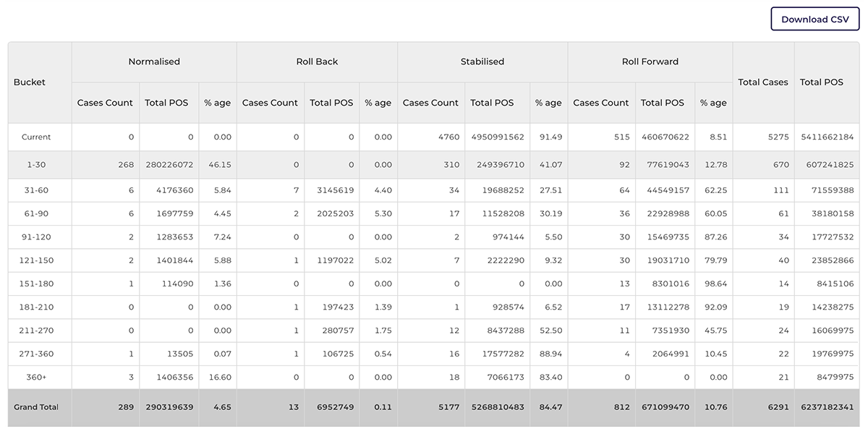The image size is (868, 434).
Task: Click the Download CSV button
Action: click(814, 18)
